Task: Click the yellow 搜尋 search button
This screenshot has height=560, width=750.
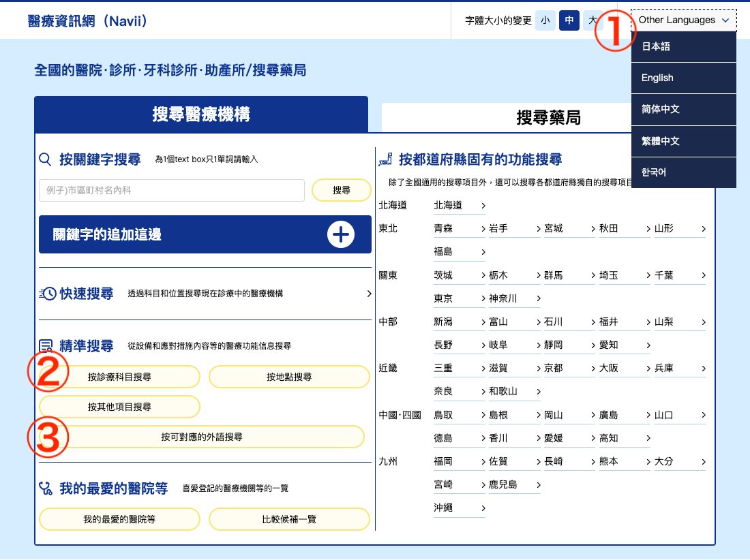Action: tap(341, 190)
